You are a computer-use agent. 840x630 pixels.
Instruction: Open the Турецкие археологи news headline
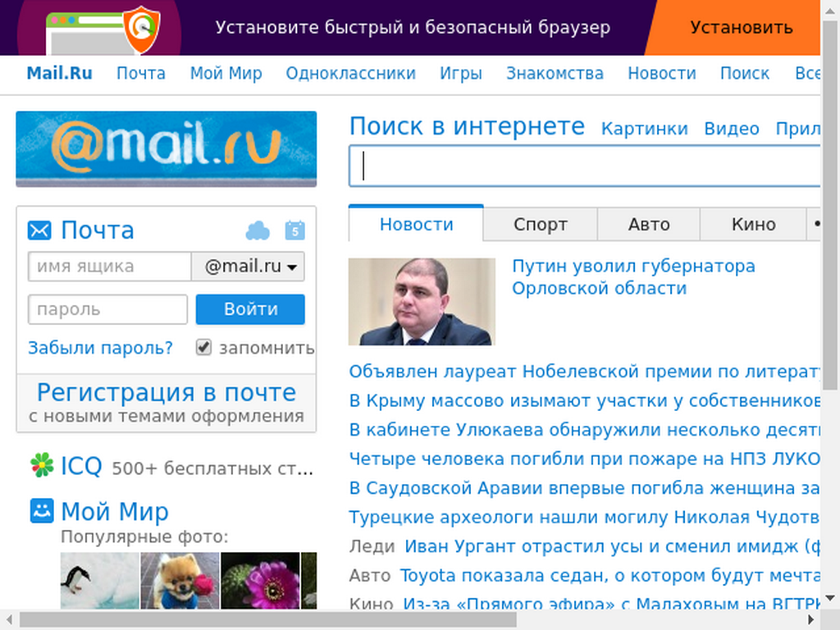pyautogui.click(x=584, y=517)
